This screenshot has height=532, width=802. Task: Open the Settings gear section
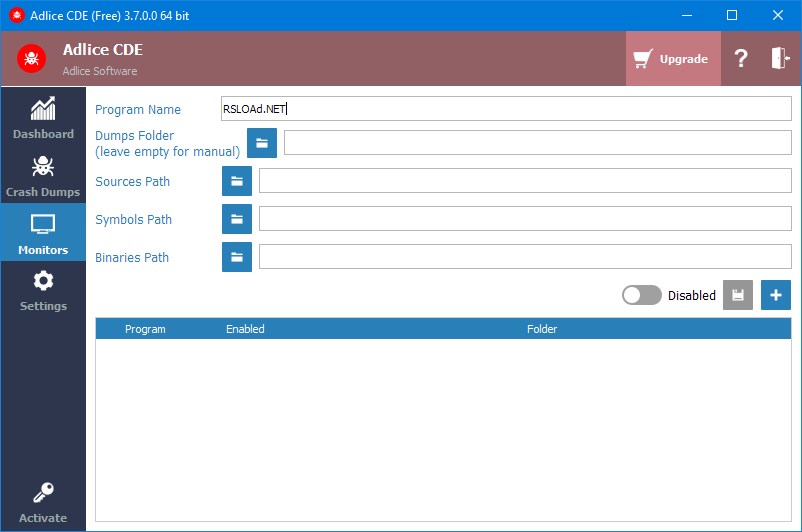(x=43, y=290)
